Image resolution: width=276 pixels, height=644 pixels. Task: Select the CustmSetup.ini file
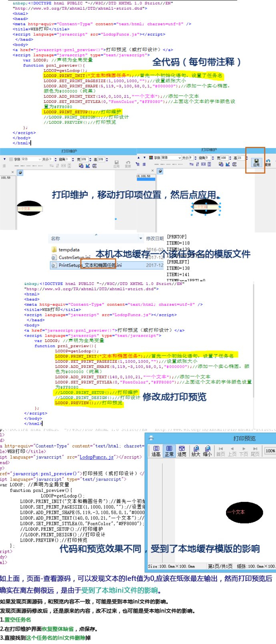click(74, 257)
